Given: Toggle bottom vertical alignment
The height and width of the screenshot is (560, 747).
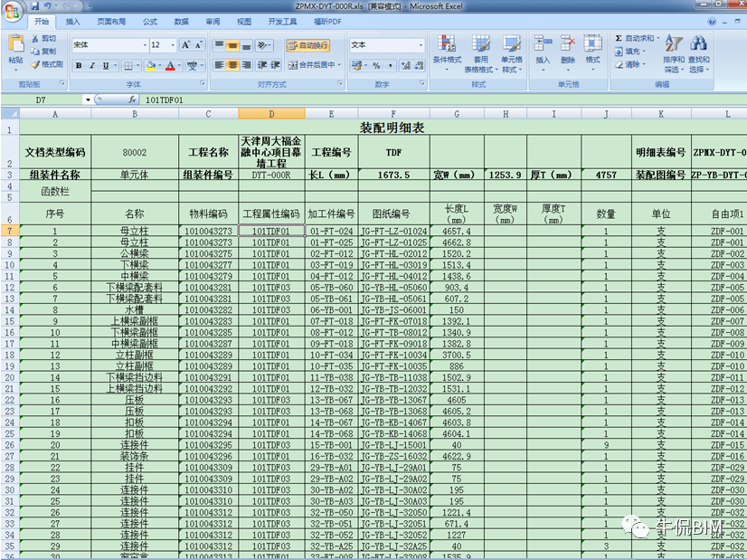Looking at the screenshot, I should click(x=246, y=45).
